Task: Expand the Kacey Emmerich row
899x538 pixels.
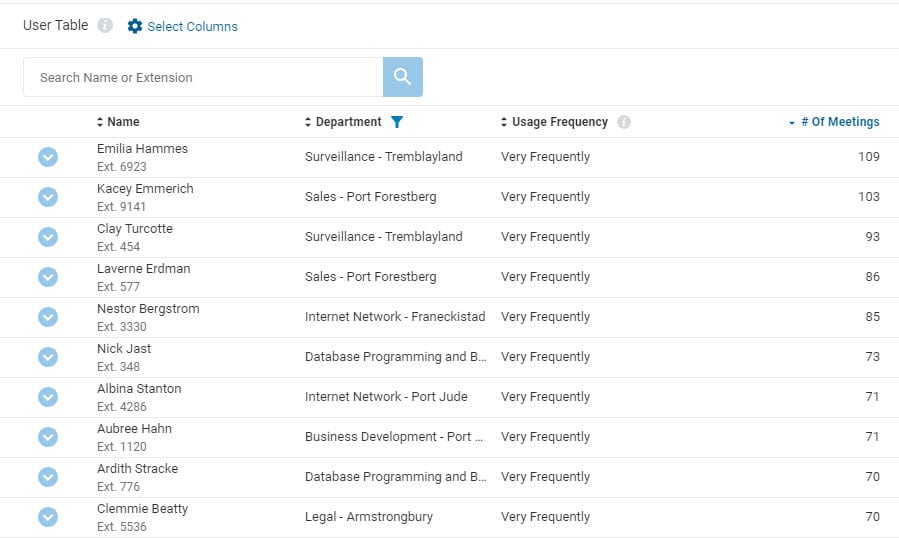Action: coord(48,197)
